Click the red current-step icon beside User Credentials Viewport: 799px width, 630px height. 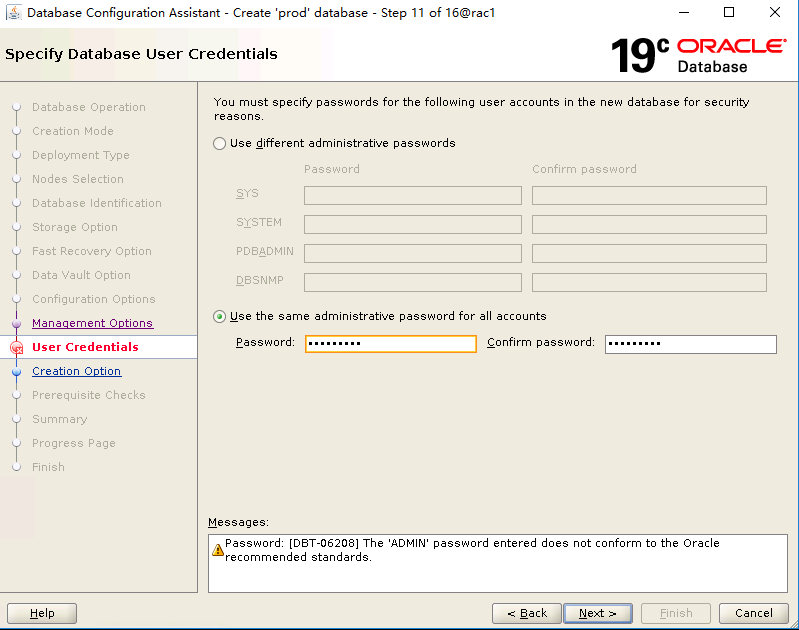(17, 348)
